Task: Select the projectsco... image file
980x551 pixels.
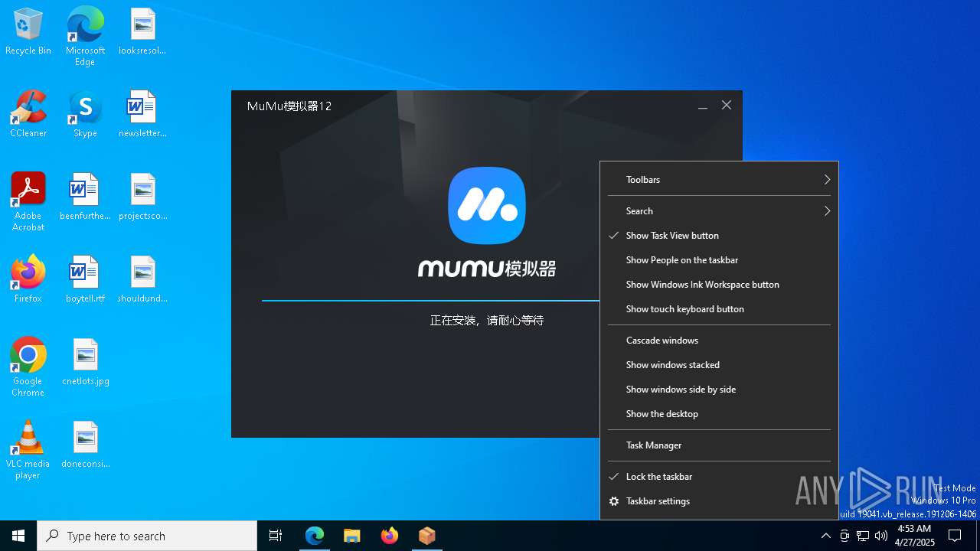Action: coord(142,197)
